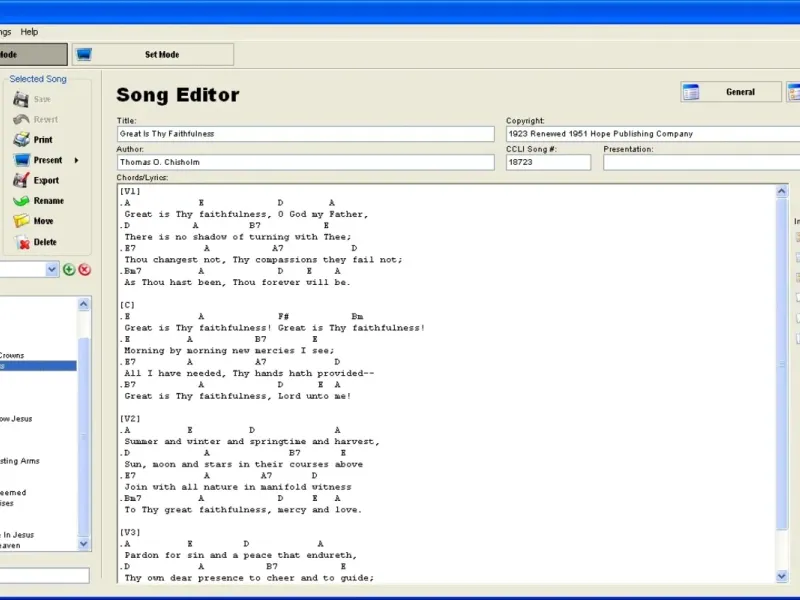Click into the CCLI Song # field
This screenshot has width=800, height=600.
coord(548,162)
